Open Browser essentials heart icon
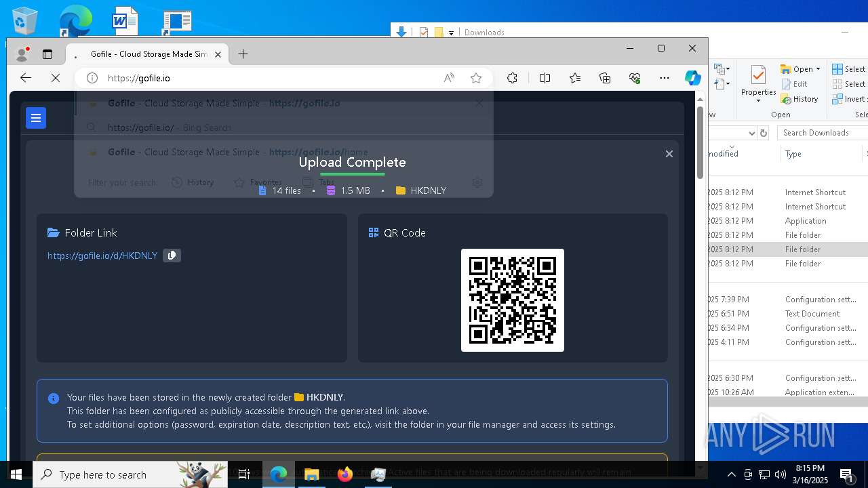Image resolution: width=868 pixels, height=488 pixels. point(635,78)
